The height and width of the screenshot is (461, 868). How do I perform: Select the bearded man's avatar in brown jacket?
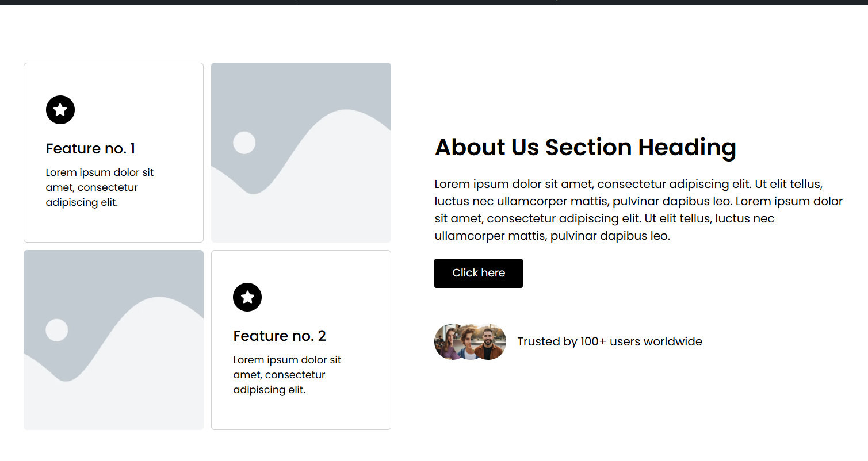click(488, 342)
